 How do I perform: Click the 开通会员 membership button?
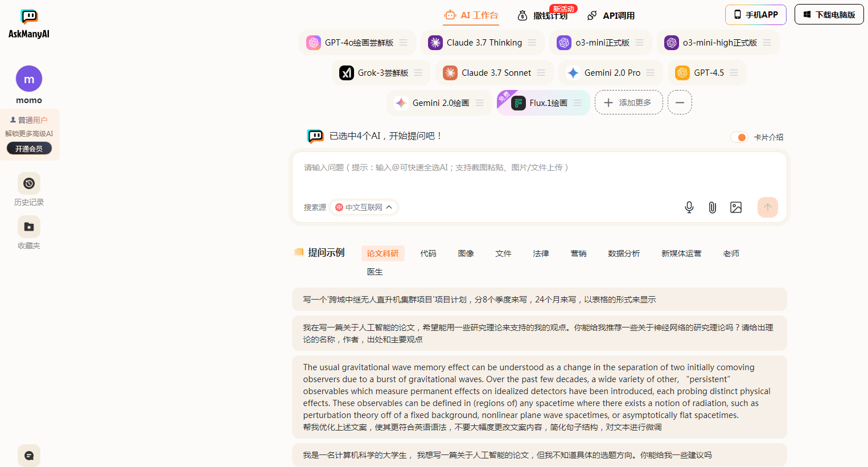click(x=29, y=148)
